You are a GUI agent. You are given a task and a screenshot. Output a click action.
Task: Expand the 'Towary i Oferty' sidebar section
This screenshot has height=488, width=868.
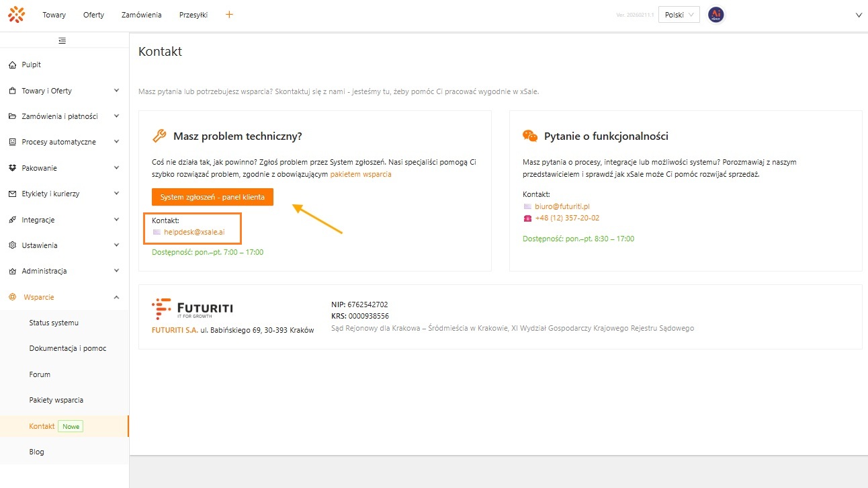[117, 90]
